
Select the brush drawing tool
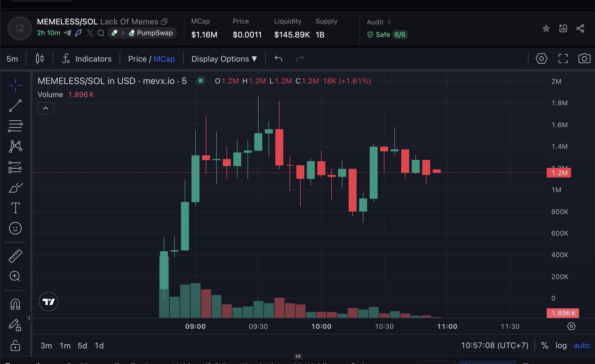click(15, 188)
